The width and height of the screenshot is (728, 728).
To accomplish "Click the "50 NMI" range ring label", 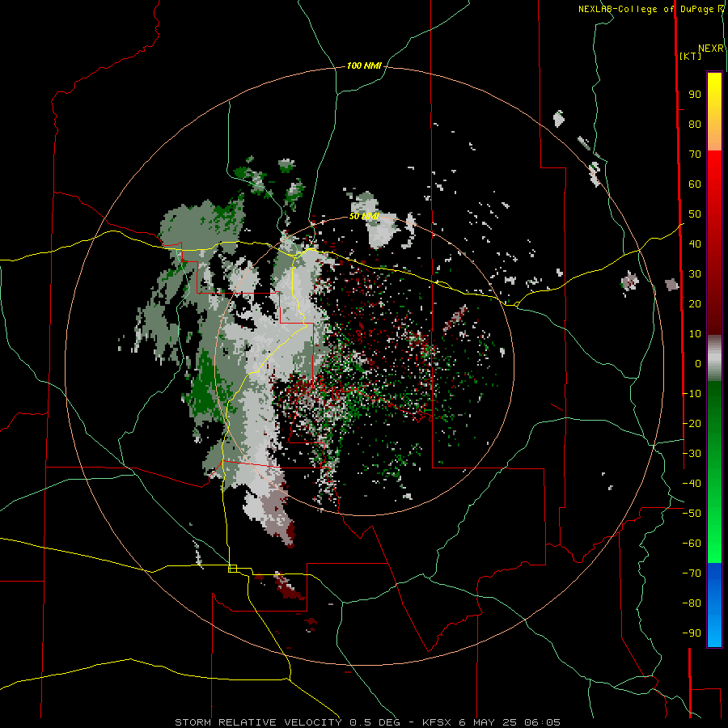I will pos(364,216).
